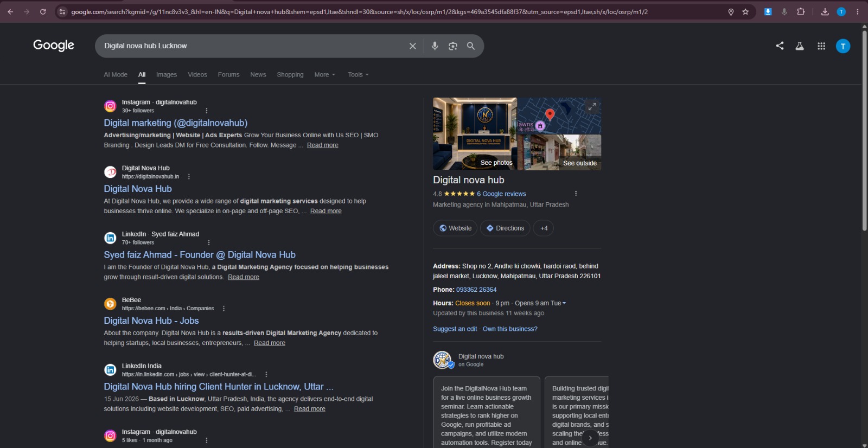This screenshot has width=868, height=448.
Task: Open See photos office thumbnail
Action: click(475, 133)
